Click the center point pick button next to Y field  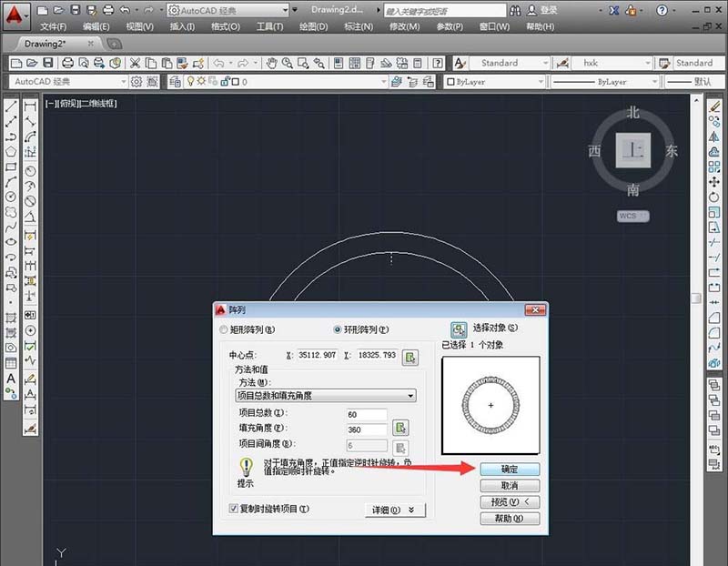[409, 357]
